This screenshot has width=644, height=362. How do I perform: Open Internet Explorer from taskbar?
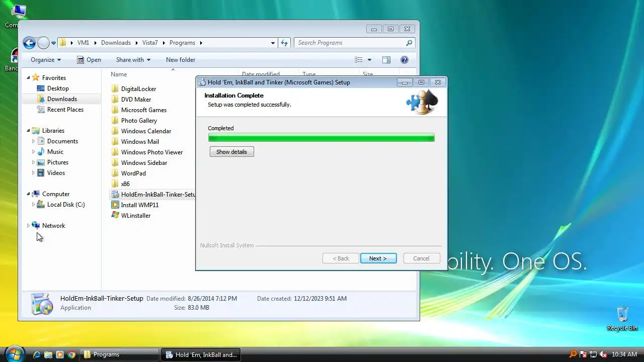pos(36,354)
